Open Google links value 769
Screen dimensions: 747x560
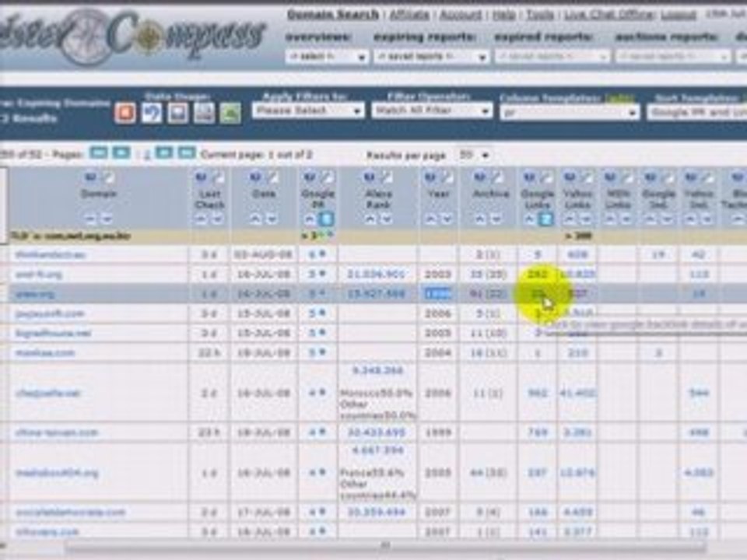pyautogui.click(x=538, y=432)
